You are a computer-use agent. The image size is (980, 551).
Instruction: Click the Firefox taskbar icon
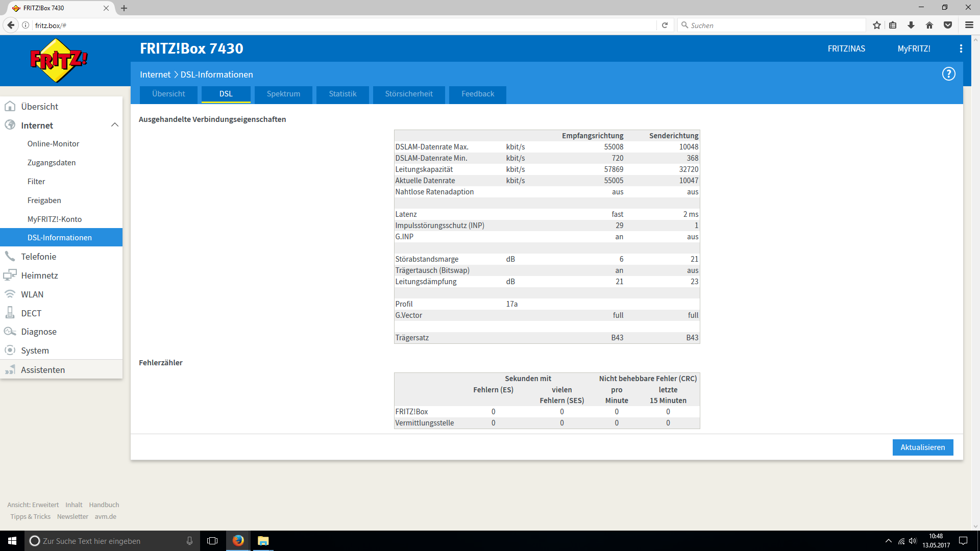238,541
